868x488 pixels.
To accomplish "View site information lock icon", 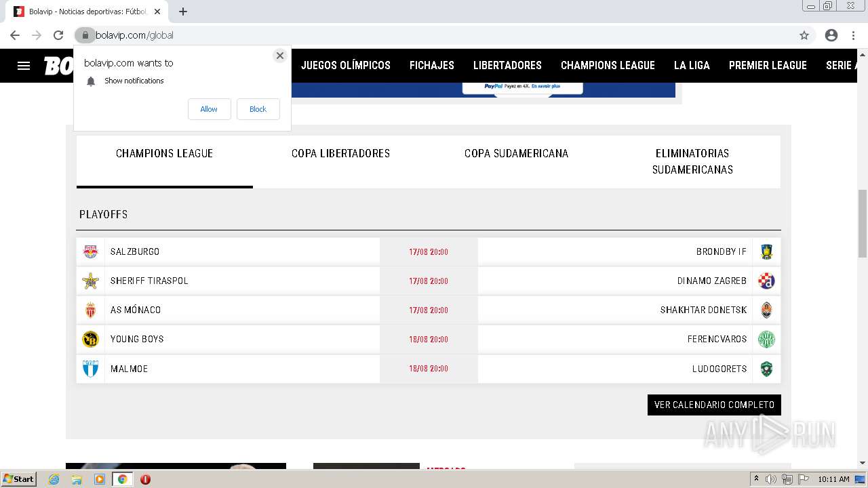I will coord(85,35).
